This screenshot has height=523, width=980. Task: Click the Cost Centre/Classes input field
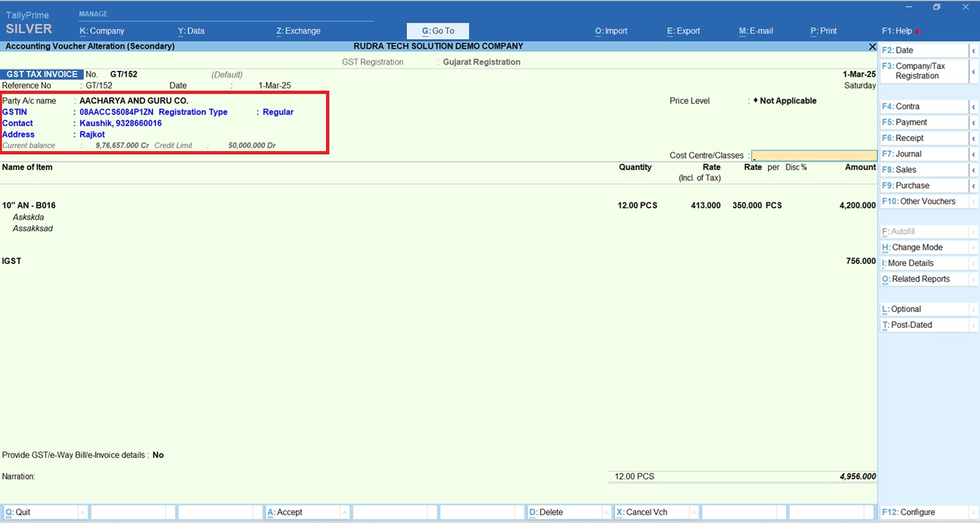tap(813, 156)
